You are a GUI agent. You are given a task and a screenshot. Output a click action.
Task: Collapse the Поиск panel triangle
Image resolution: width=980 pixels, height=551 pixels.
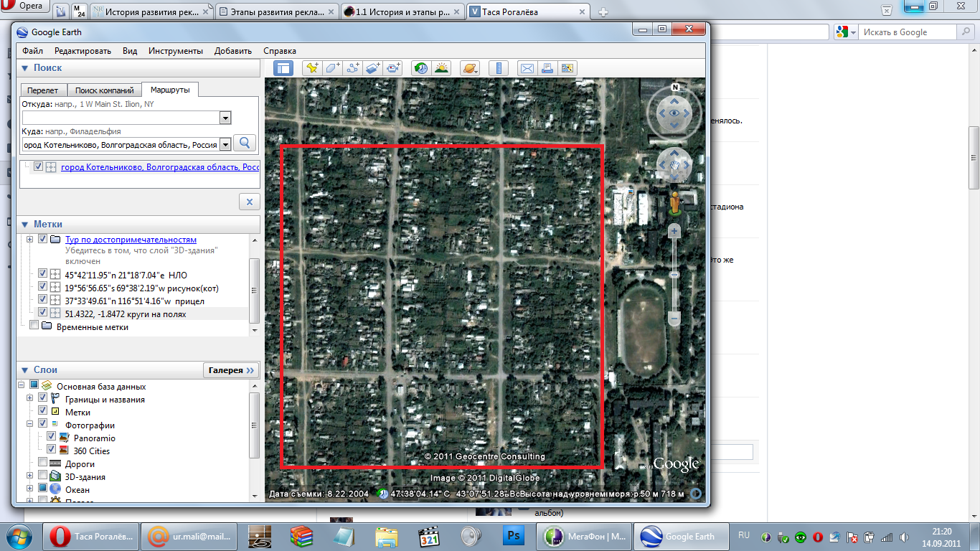(24, 68)
